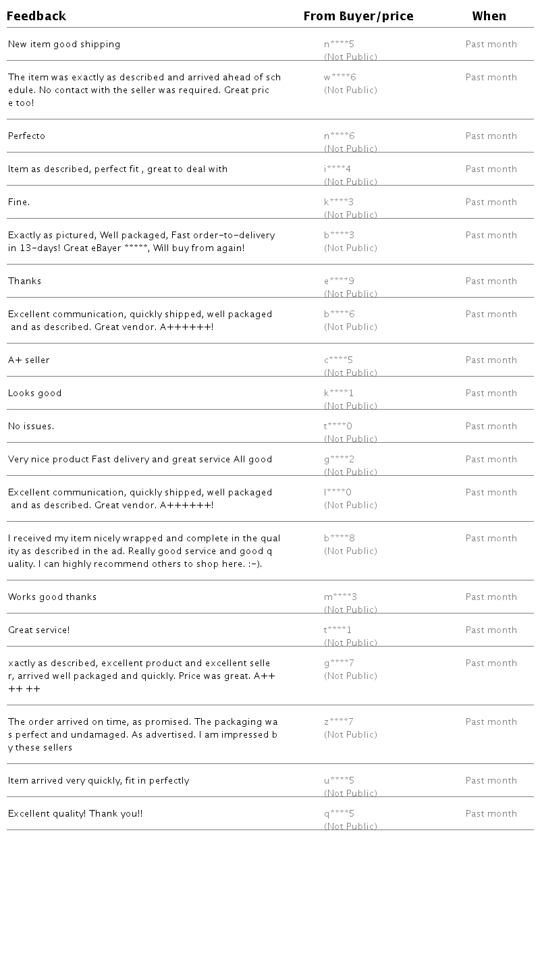This screenshot has height=980, width=540.
Task: Click "Not Public" under buyer b****8
Action: click(x=350, y=551)
